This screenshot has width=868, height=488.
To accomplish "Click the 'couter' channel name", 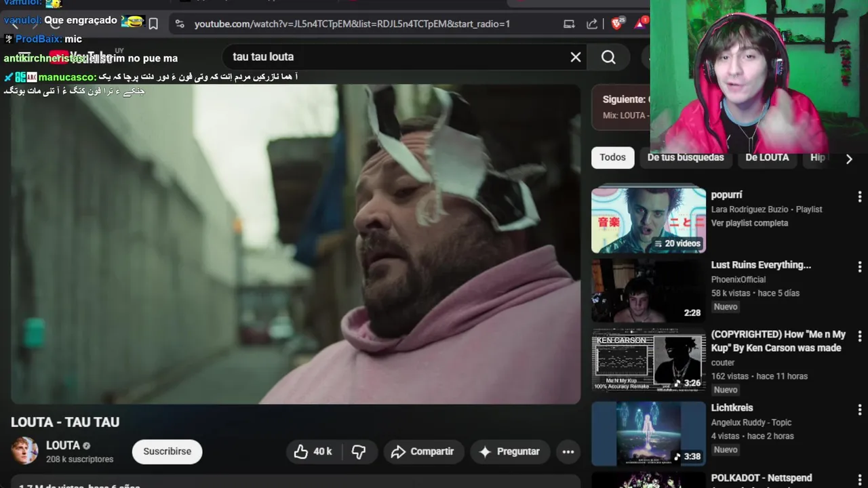I will (x=723, y=363).
